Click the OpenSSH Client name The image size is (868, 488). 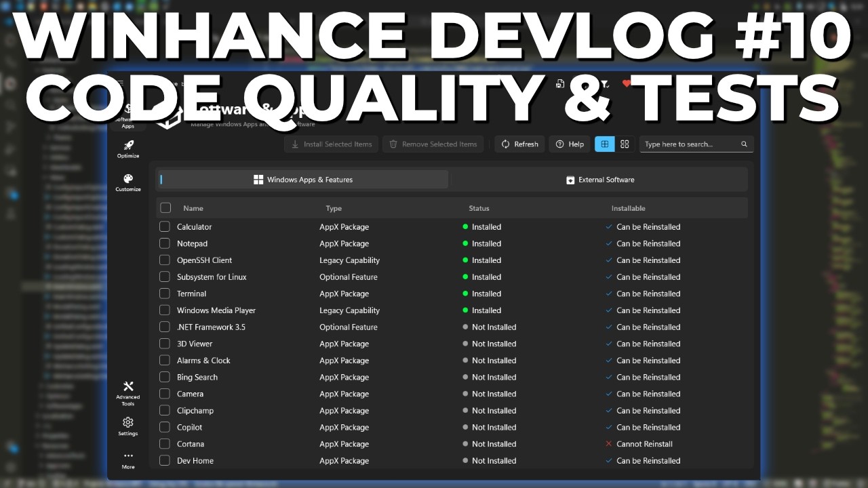[205, 260]
